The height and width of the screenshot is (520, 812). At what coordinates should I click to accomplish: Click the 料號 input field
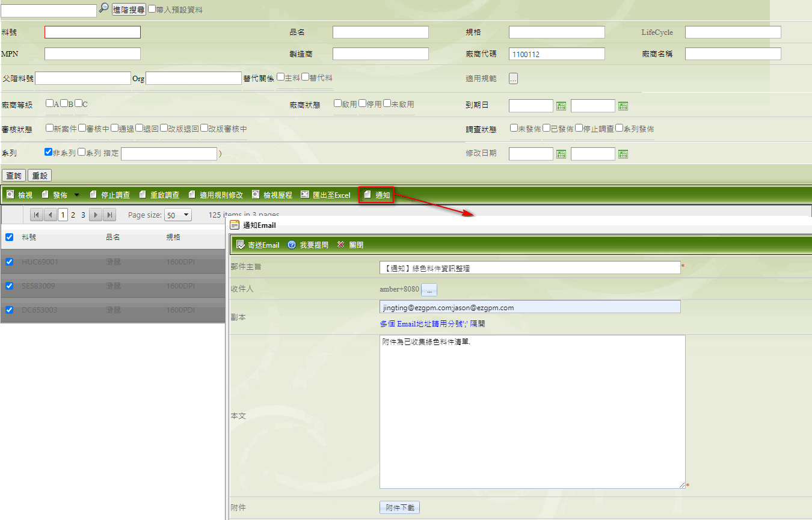tap(93, 32)
